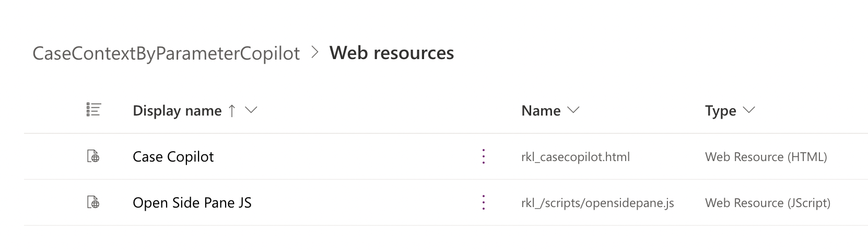Click the sort ascending arrow on Display name
The width and height of the screenshot is (868, 251).
pos(232,111)
